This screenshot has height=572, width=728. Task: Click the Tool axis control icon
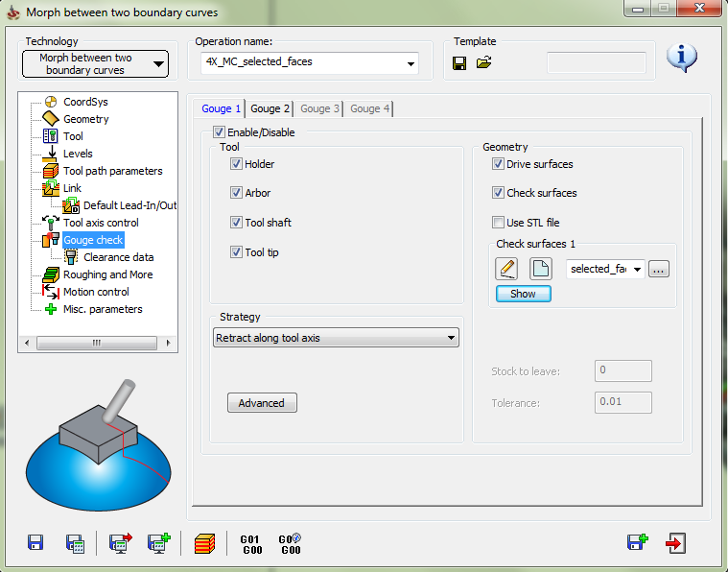coord(51,223)
